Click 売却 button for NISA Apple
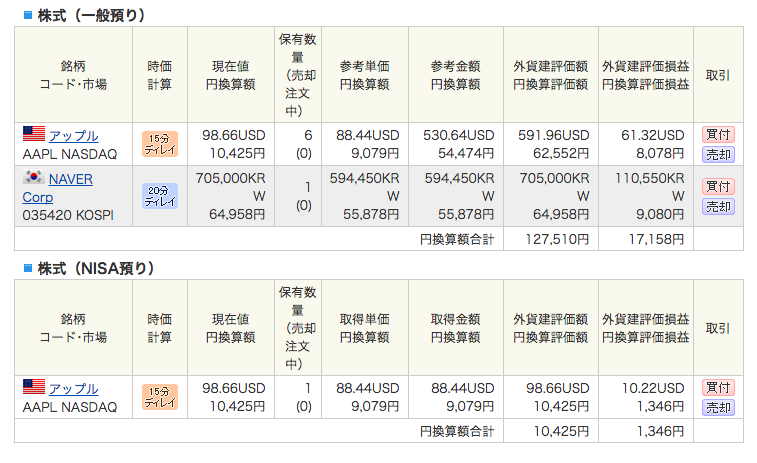 718,407
